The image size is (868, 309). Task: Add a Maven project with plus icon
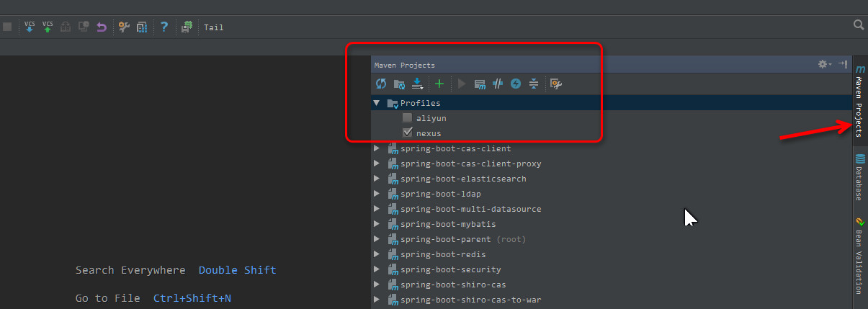439,84
